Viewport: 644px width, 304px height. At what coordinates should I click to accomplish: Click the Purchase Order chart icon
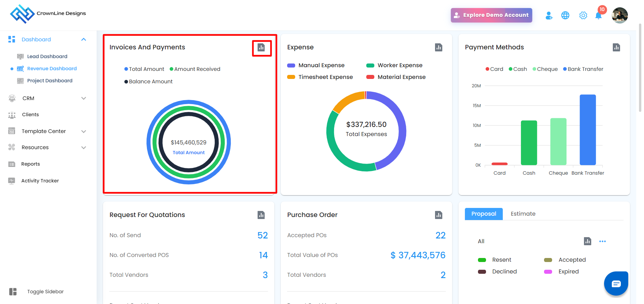438,215
